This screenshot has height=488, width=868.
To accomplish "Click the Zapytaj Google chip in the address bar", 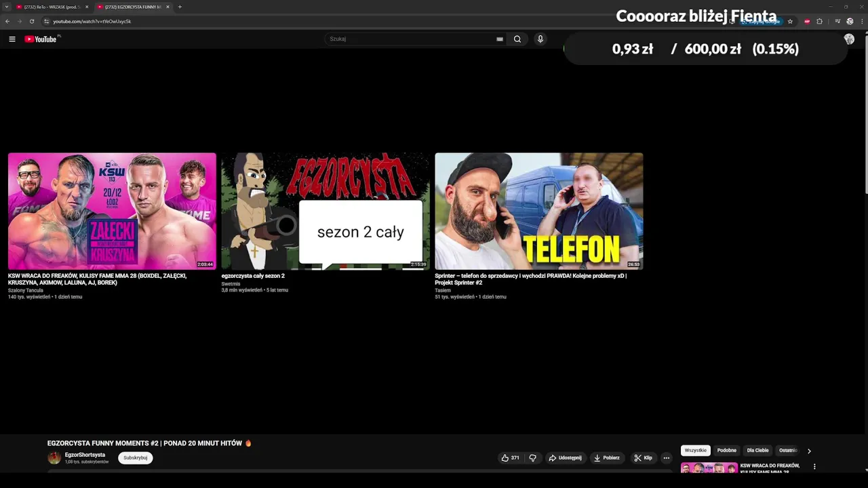I will (761, 22).
